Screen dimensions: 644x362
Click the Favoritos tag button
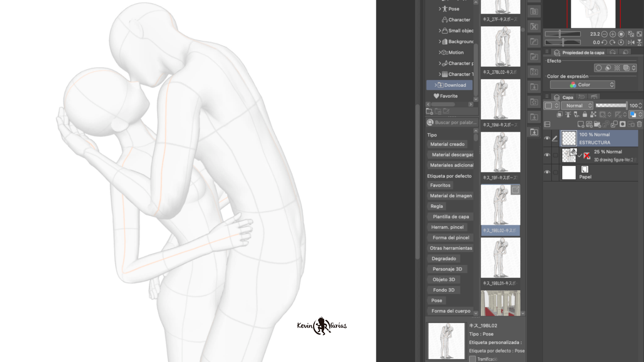[x=440, y=185]
